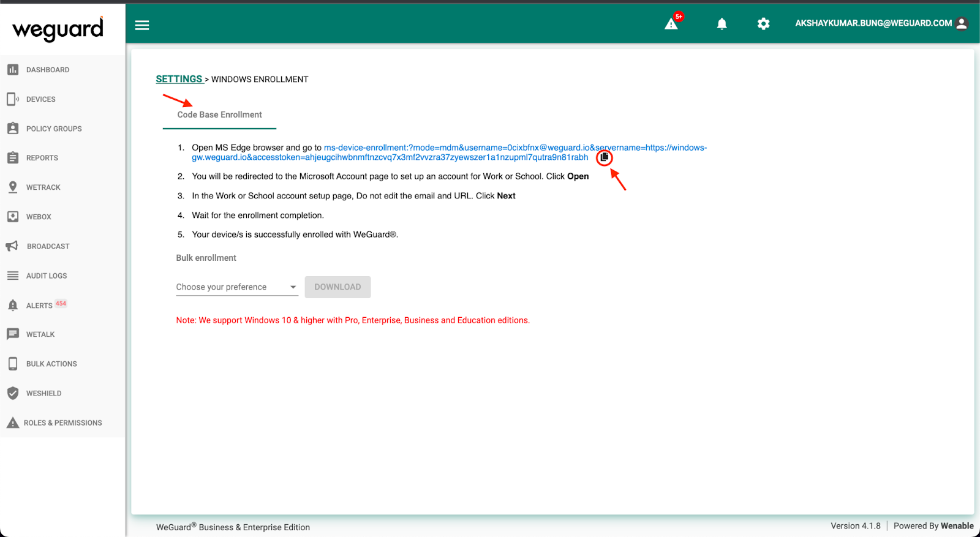980x537 pixels.
Task: Copy the enrollment URL with the copy icon
Action: (x=605, y=157)
